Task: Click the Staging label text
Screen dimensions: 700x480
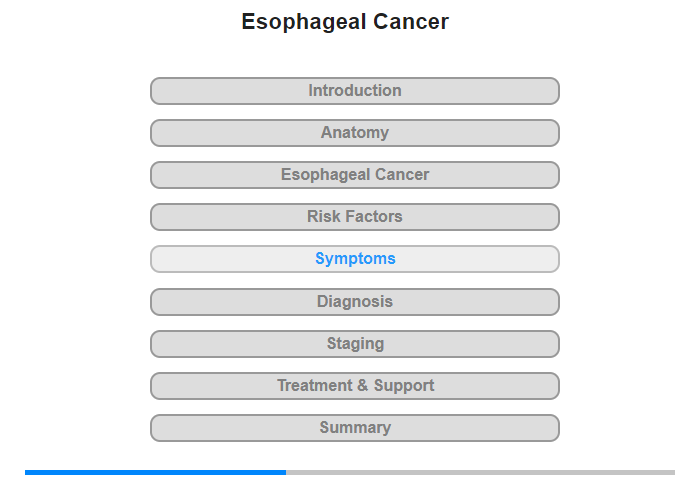Action: tap(355, 344)
